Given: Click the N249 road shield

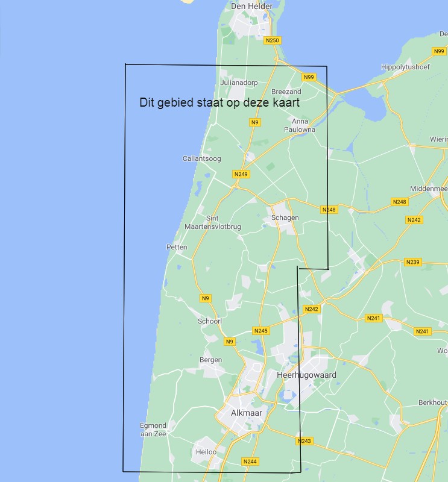Looking at the screenshot, I should [x=241, y=174].
